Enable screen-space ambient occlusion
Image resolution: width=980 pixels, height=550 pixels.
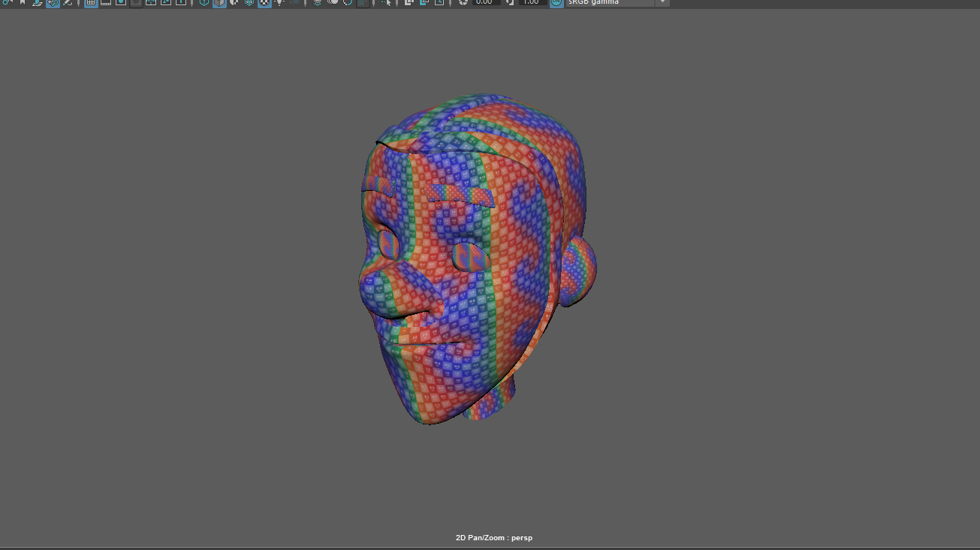317,4
